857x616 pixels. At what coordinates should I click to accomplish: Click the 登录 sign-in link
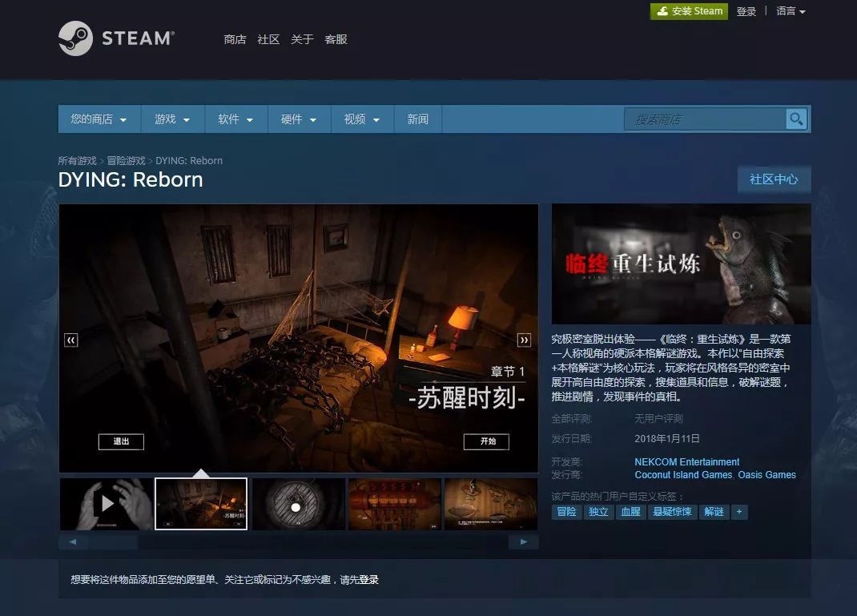point(746,11)
